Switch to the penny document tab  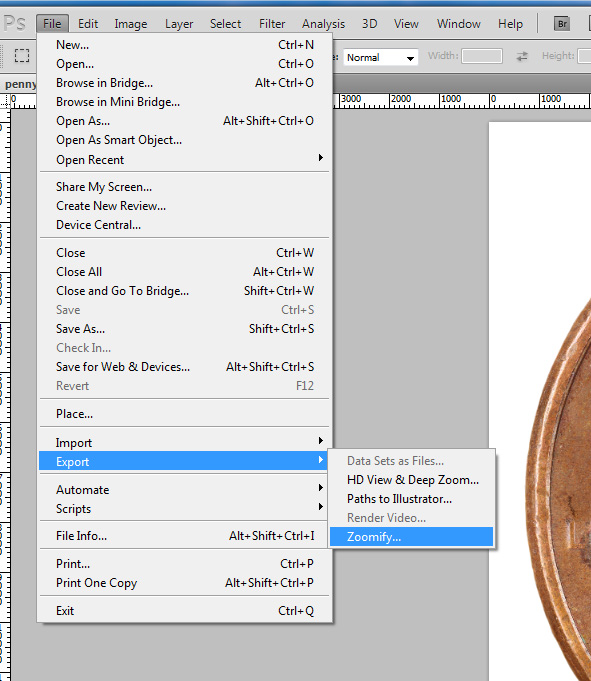point(19,84)
